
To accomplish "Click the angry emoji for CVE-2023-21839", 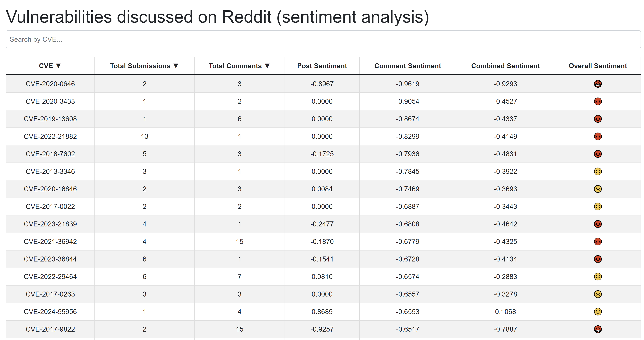I will tap(597, 224).
